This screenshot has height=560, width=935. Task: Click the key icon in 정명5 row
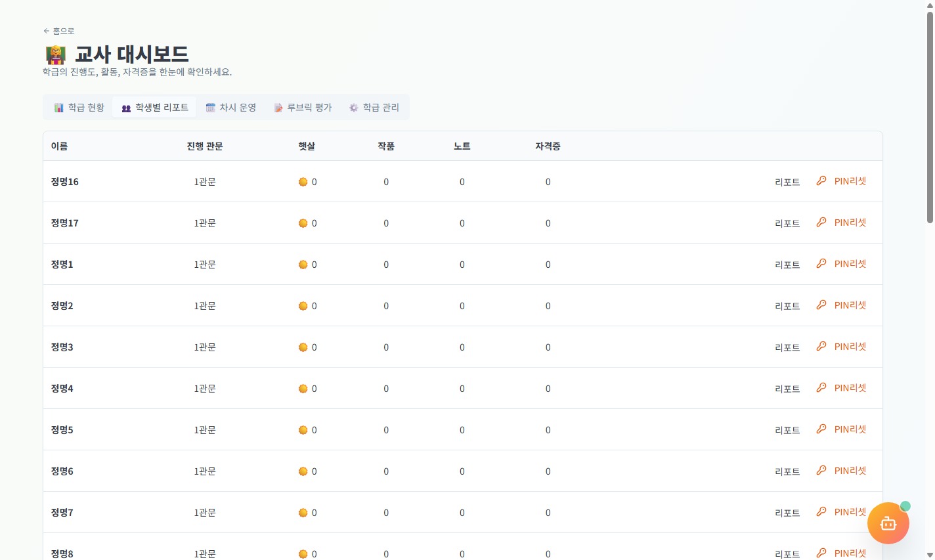[x=821, y=429]
